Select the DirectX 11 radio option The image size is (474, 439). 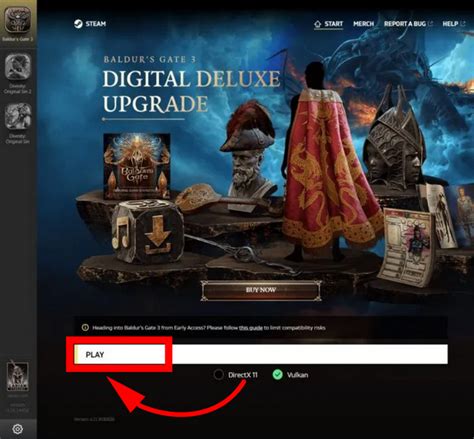(x=236, y=375)
